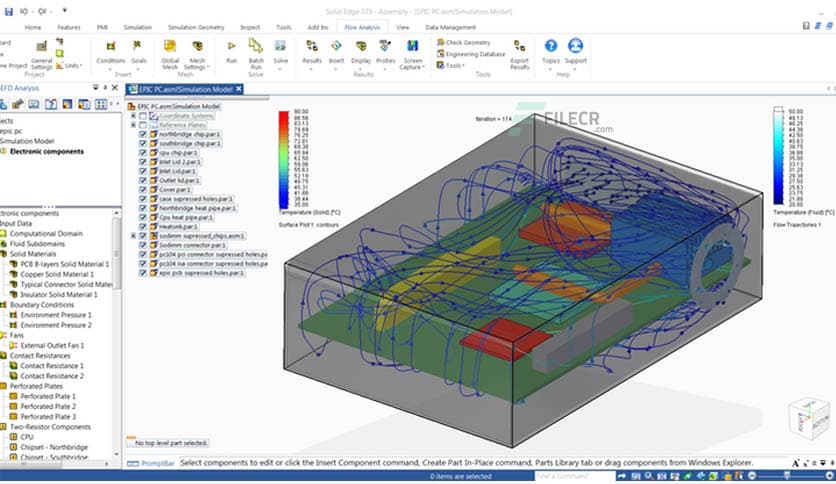Viewport: 836px width, 484px height.
Task: Switch to the Simulation ribbon tab
Action: point(138,27)
